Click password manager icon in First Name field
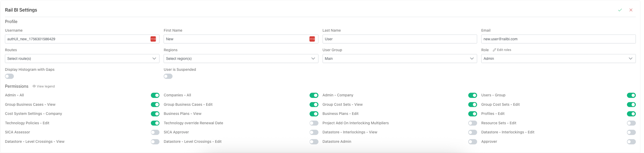Viewport: 644px width, 153px height. [312, 39]
